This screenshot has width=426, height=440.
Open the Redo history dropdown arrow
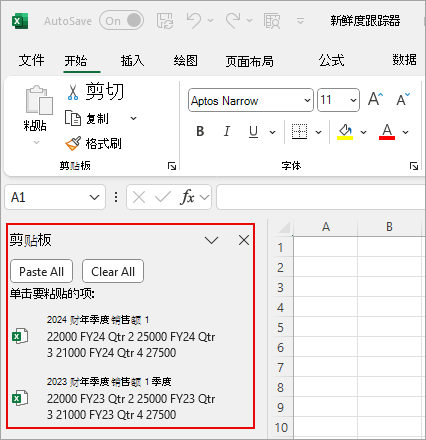point(249,21)
